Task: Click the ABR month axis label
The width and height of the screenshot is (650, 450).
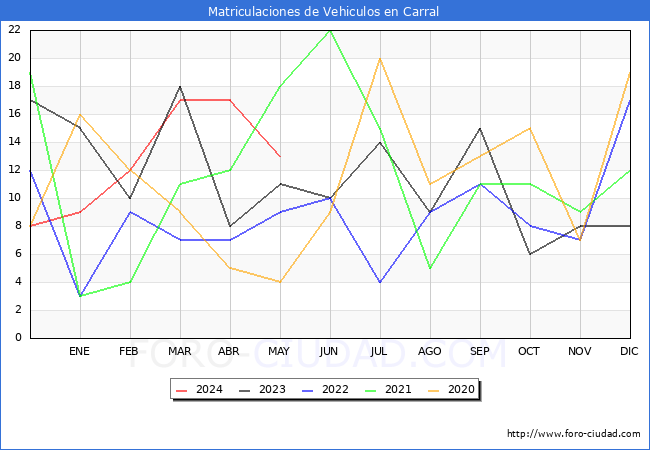Action: point(229,351)
